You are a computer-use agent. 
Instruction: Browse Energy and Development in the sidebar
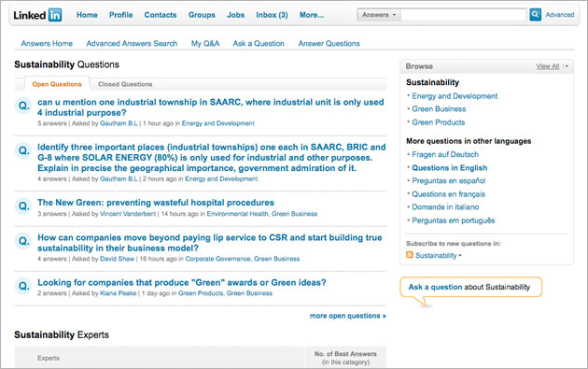(455, 96)
